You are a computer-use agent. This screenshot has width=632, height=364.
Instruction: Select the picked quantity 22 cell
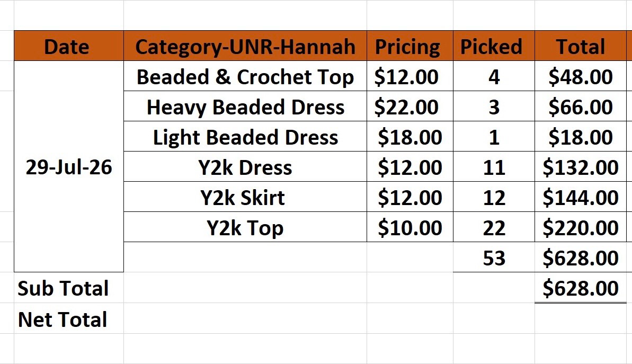click(x=494, y=227)
